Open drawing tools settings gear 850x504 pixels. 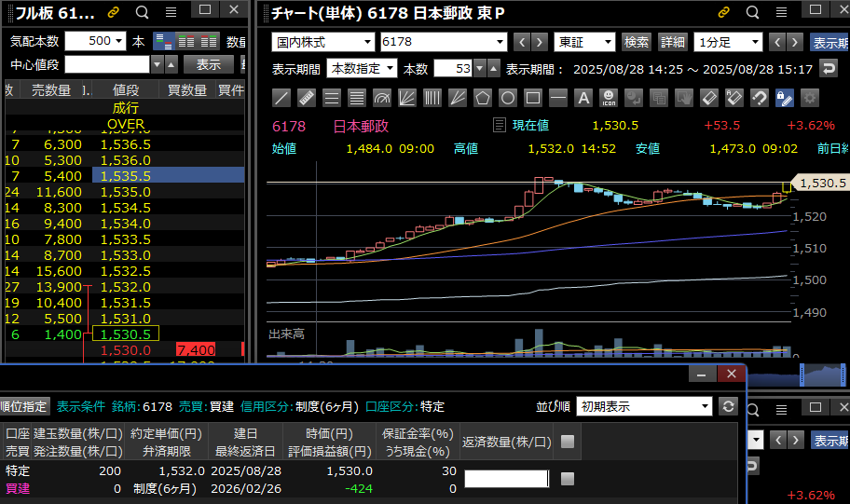810,98
